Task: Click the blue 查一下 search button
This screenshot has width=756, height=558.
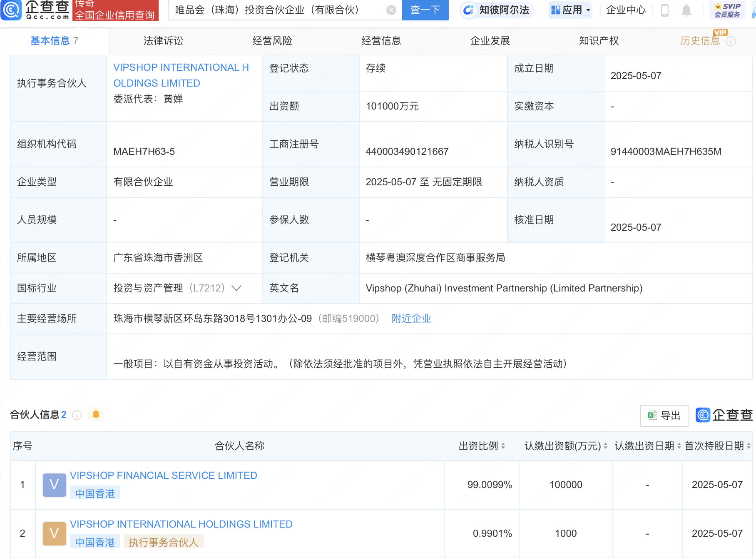Action: pos(425,10)
